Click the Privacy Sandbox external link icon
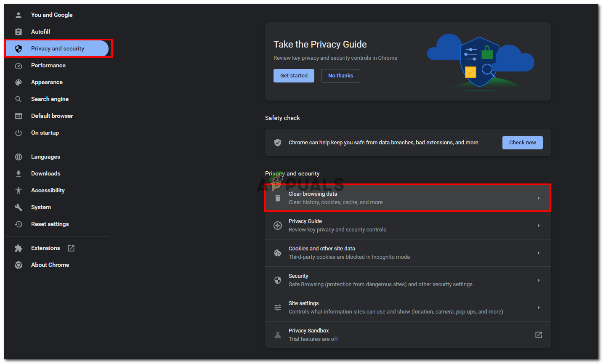603x364 pixels. pos(538,335)
